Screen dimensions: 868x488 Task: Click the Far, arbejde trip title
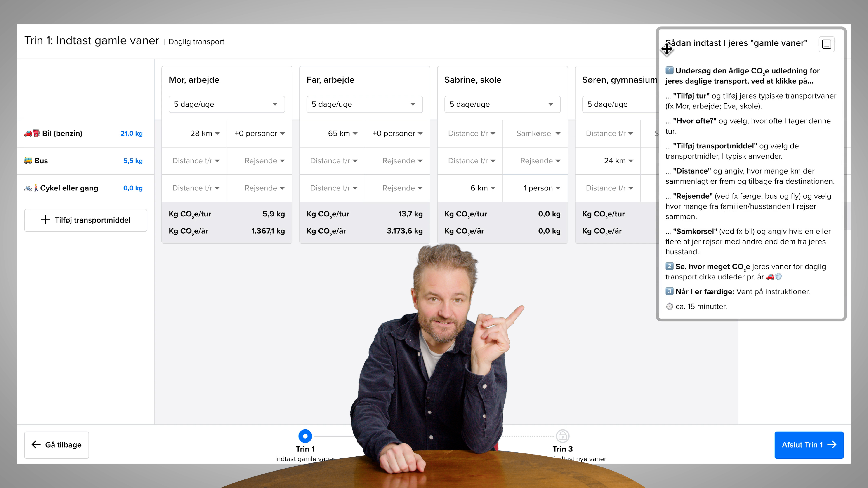coord(330,80)
